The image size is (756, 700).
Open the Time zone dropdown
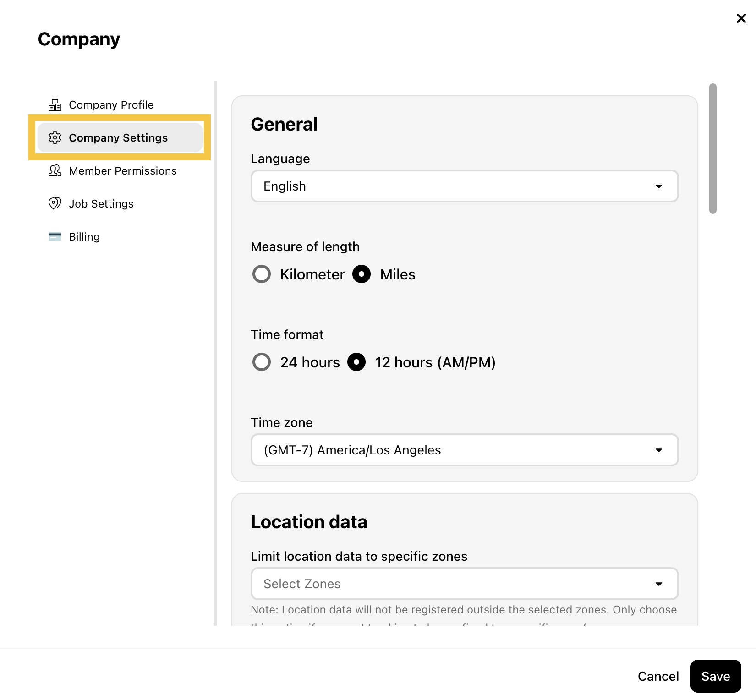465,450
